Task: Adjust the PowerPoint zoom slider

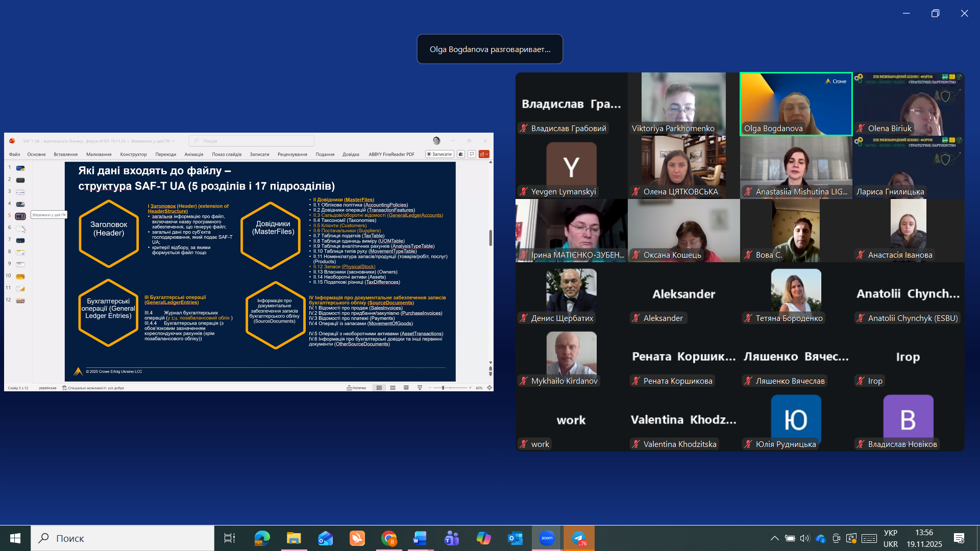Action: [443, 388]
